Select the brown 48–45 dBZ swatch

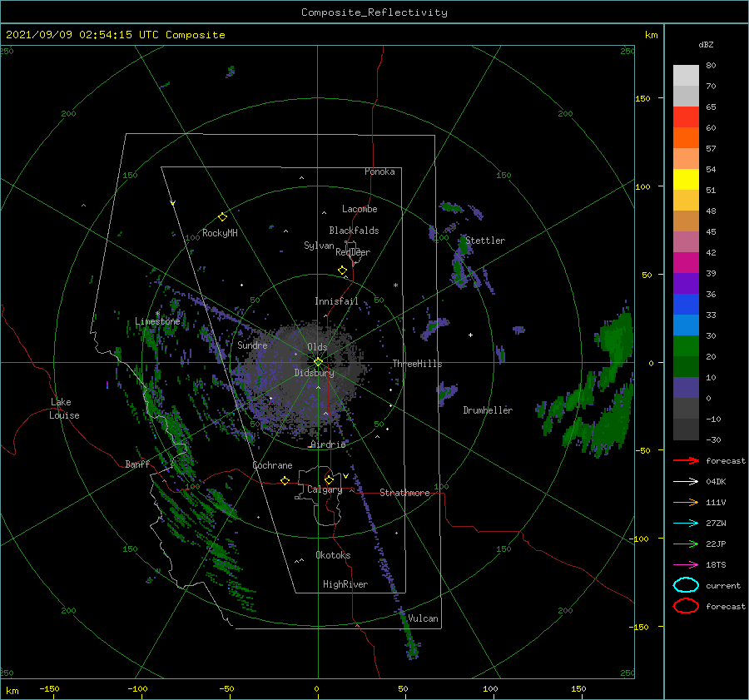pyautogui.click(x=686, y=221)
